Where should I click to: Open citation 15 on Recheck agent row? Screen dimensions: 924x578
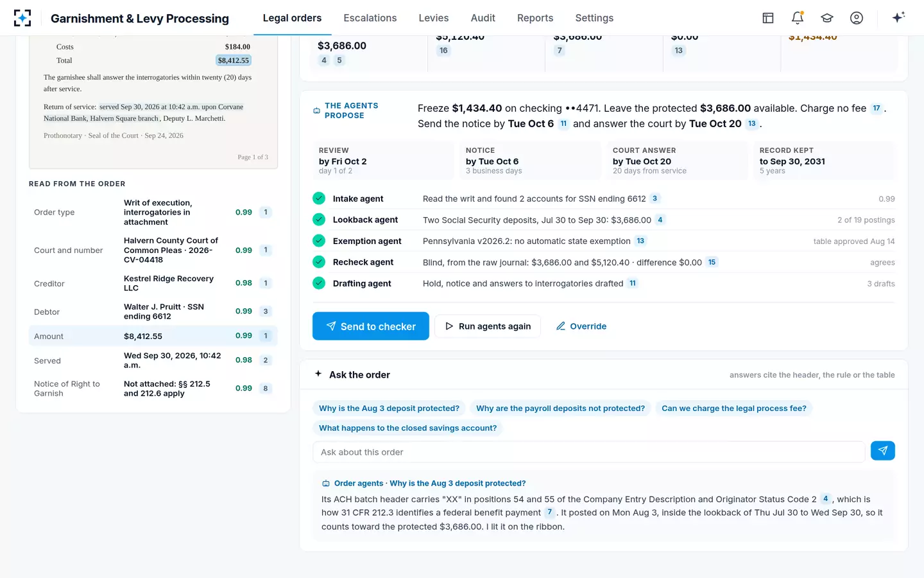pyautogui.click(x=712, y=262)
